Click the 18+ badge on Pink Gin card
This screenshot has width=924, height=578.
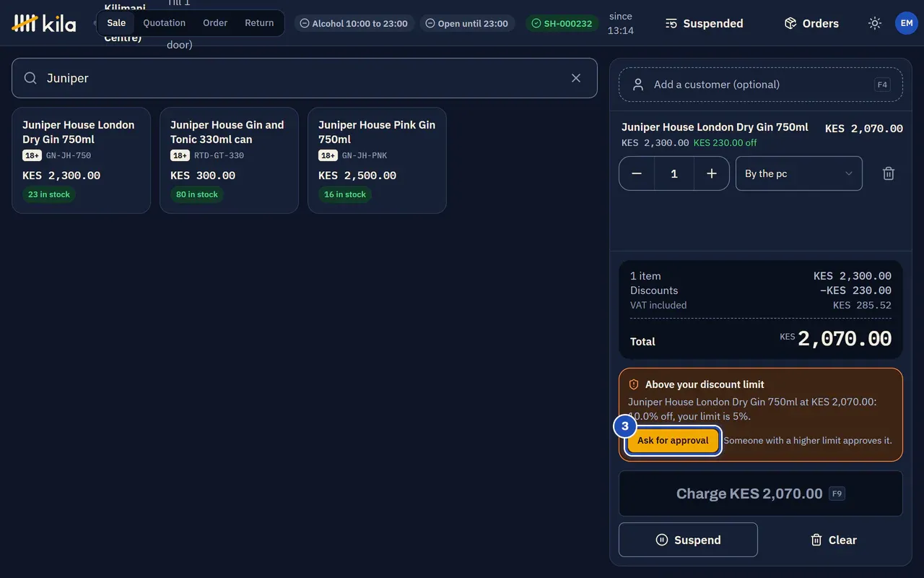tap(328, 155)
